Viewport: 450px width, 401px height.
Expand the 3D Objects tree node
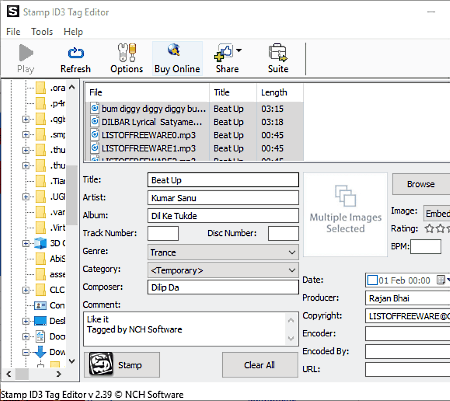[x=26, y=243]
